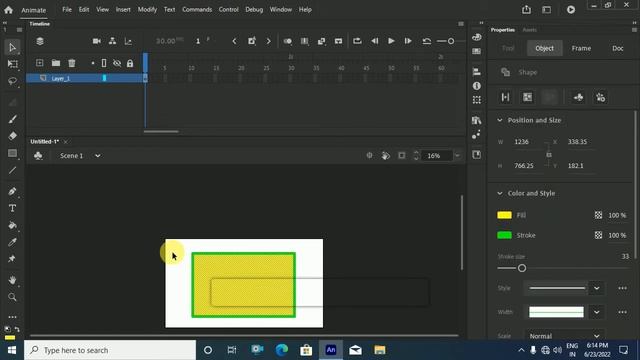Click the layer parenting view icon

click(x=112, y=41)
